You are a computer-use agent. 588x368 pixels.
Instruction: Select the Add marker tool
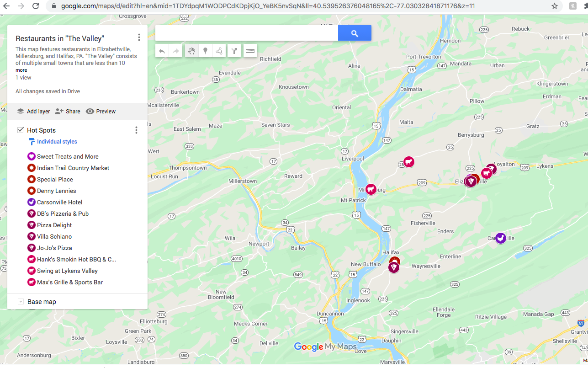point(206,51)
